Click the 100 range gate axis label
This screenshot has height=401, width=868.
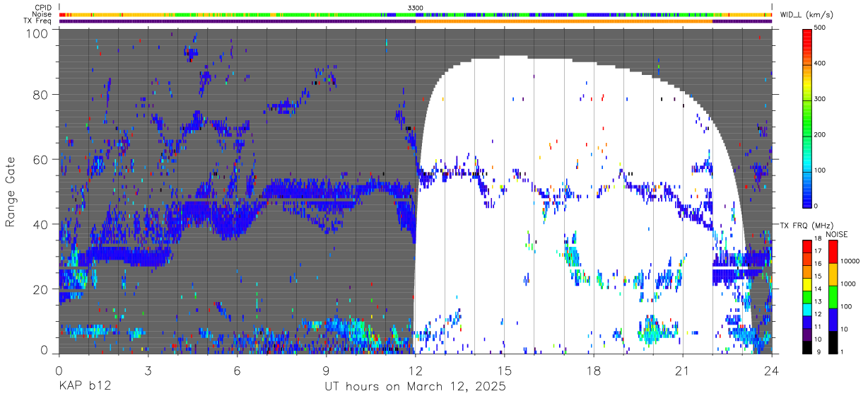coord(37,33)
